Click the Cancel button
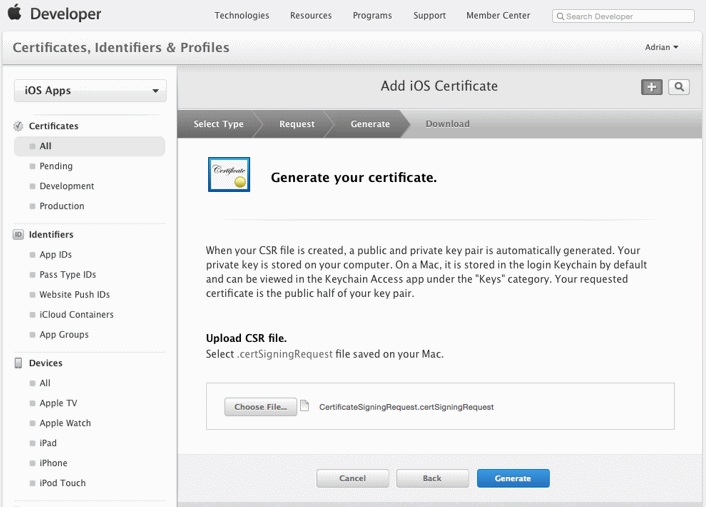The height and width of the screenshot is (507, 706). click(353, 478)
